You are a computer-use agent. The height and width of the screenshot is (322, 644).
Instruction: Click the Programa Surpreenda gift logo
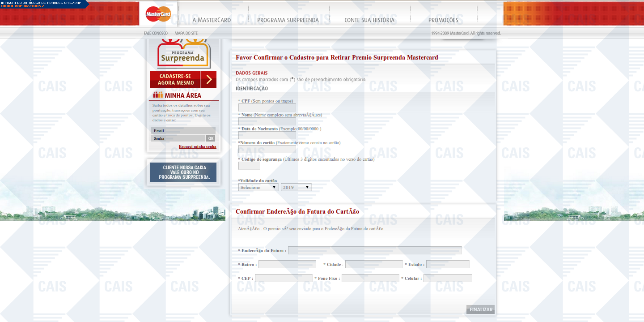[x=183, y=54]
